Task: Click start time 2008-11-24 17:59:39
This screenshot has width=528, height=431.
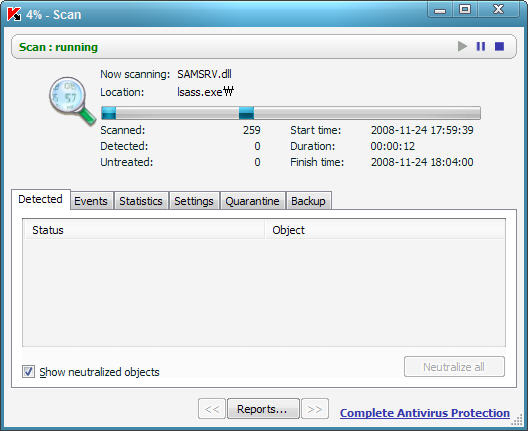Action: click(x=422, y=130)
